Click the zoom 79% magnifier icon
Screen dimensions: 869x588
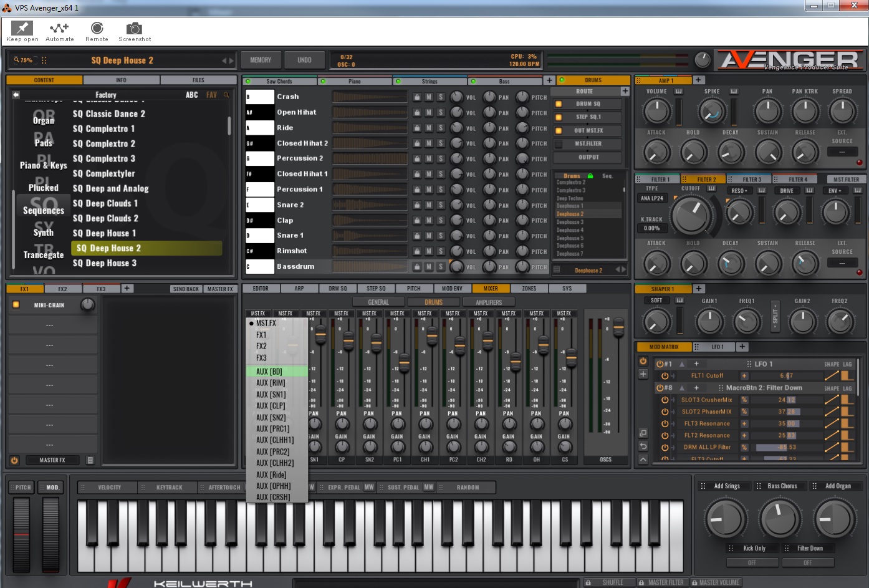pos(17,60)
